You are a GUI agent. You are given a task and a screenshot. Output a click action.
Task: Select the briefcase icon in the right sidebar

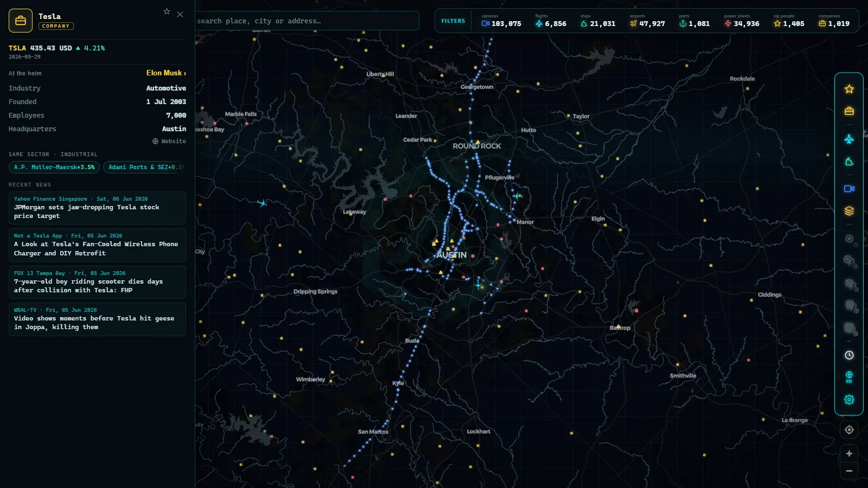click(849, 111)
